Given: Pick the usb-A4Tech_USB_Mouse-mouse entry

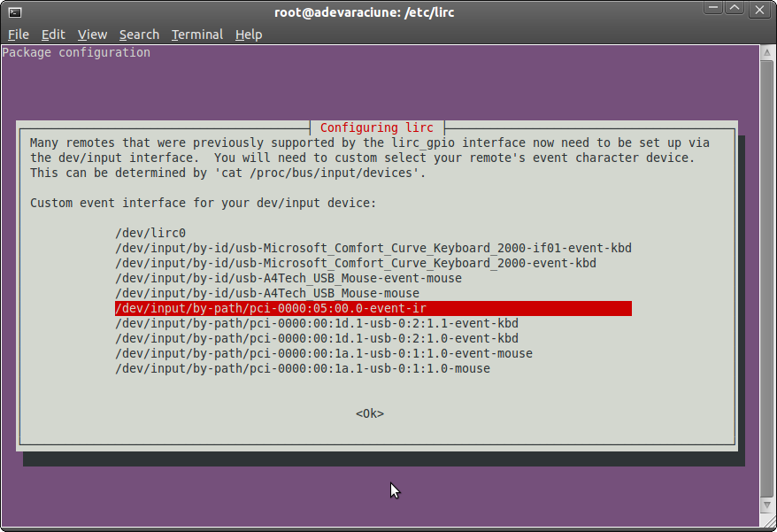Looking at the screenshot, I should pyautogui.click(x=267, y=293).
